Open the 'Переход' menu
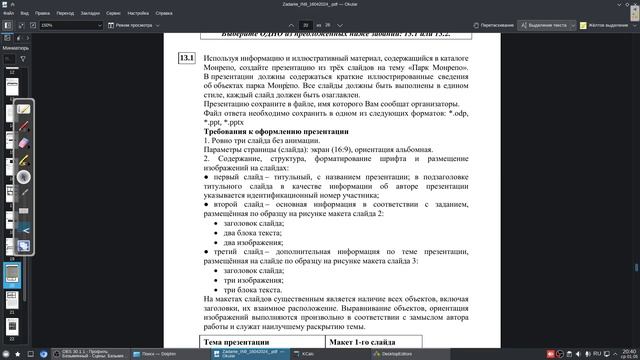Image resolution: width=640 pixels, height=360 pixels. coord(65,13)
